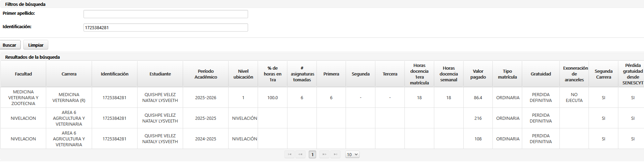Select page 1 in paginator

coord(312,154)
